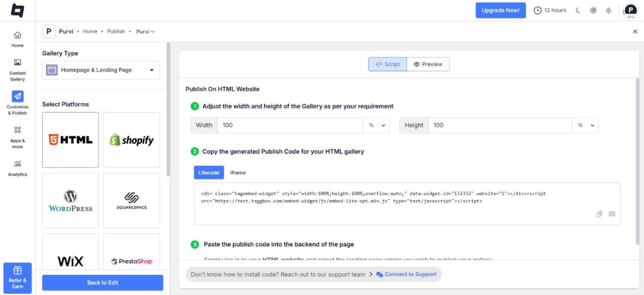The height and width of the screenshot is (295, 644).
Task: Click the Taggbox logo icon
Action: [x=17, y=10]
